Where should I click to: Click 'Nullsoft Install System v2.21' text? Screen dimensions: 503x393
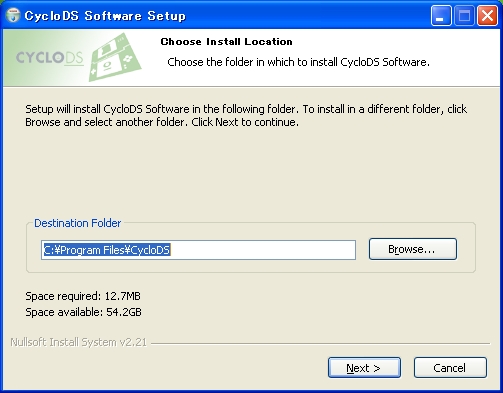78,342
